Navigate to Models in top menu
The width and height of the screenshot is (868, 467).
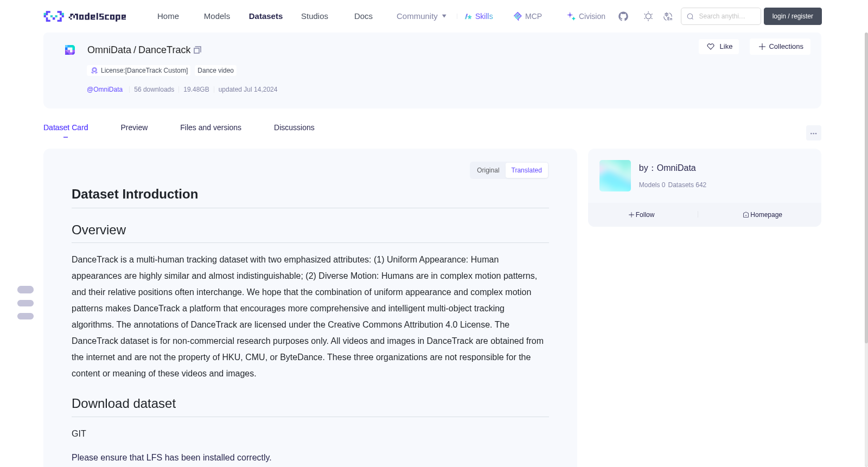click(217, 16)
